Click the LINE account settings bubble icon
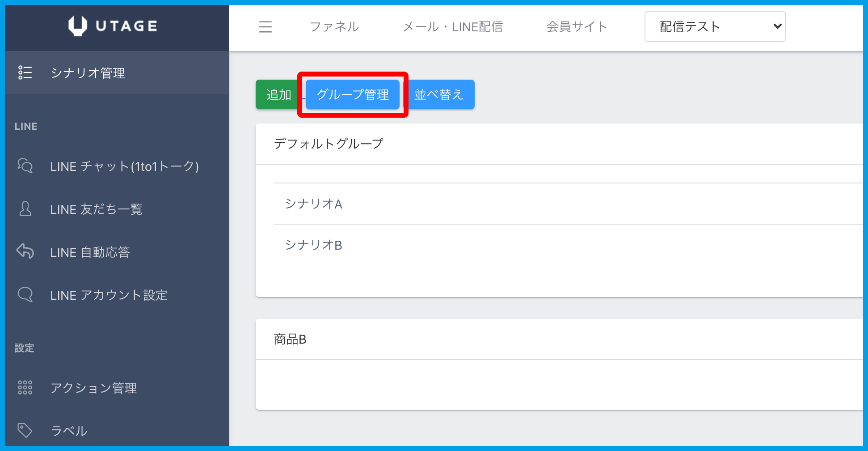Viewport: 868px width, 451px height. pyautogui.click(x=25, y=295)
